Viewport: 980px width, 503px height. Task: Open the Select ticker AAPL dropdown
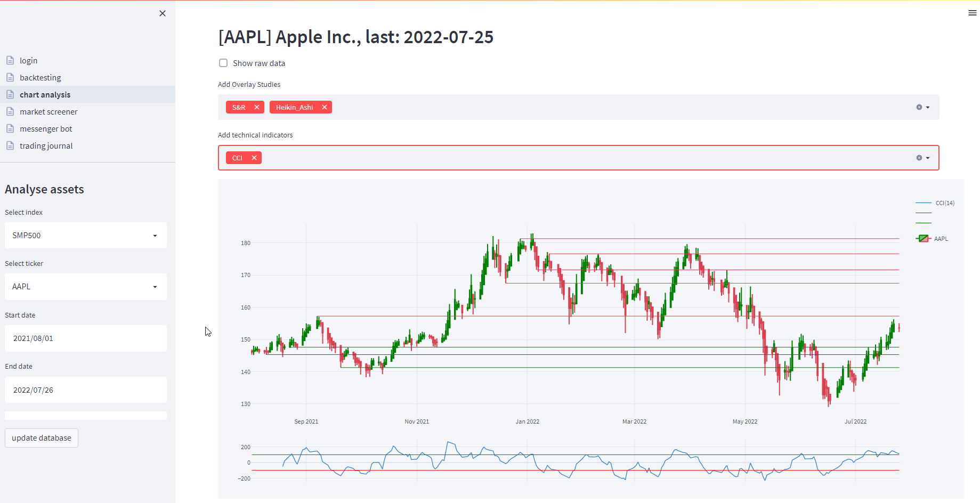pyautogui.click(x=86, y=287)
